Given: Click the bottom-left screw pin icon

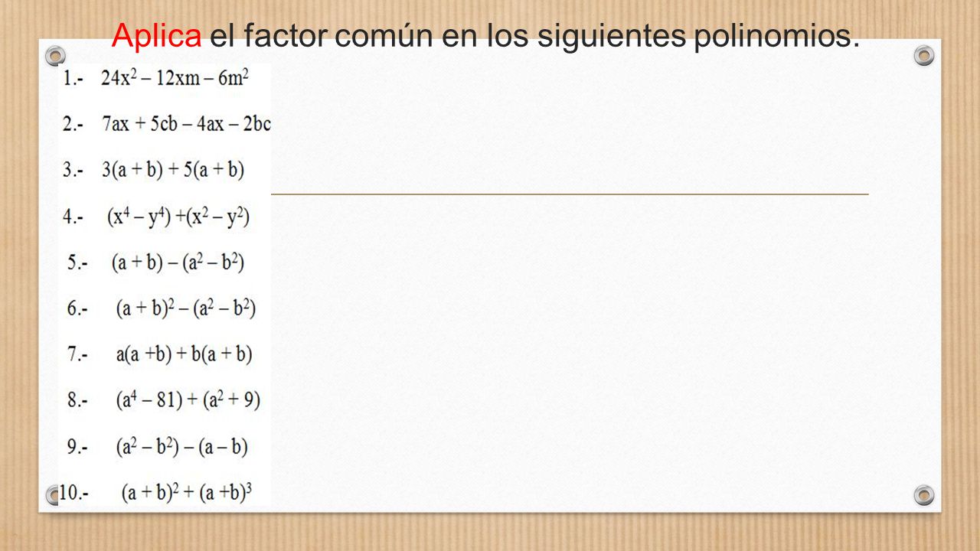Looking at the screenshot, I should [53, 494].
